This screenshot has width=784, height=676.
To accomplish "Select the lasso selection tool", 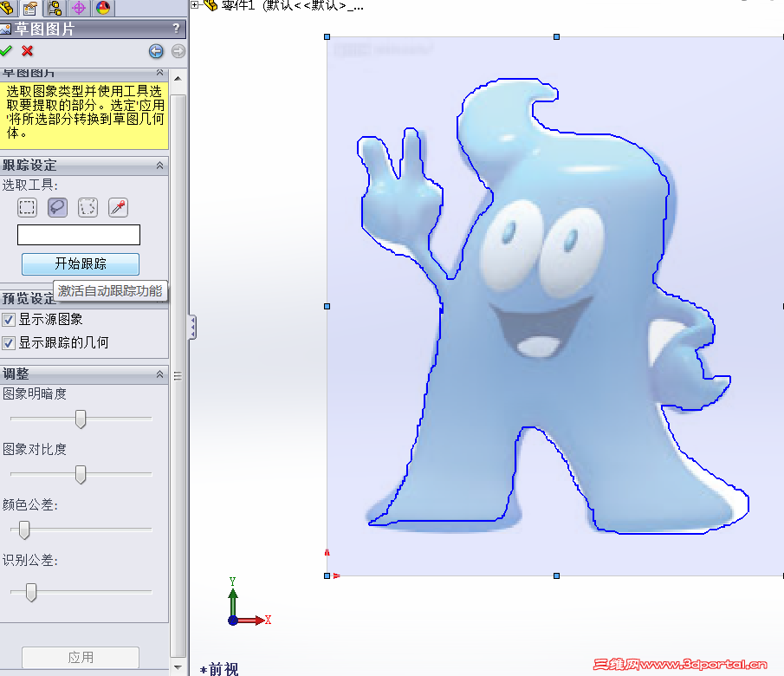I will (x=57, y=207).
